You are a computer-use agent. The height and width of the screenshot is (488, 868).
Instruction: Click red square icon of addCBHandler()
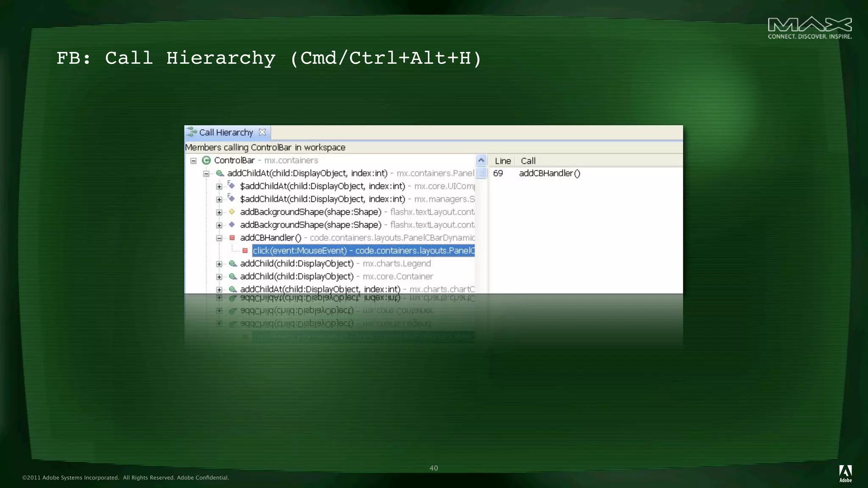pyautogui.click(x=232, y=238)
